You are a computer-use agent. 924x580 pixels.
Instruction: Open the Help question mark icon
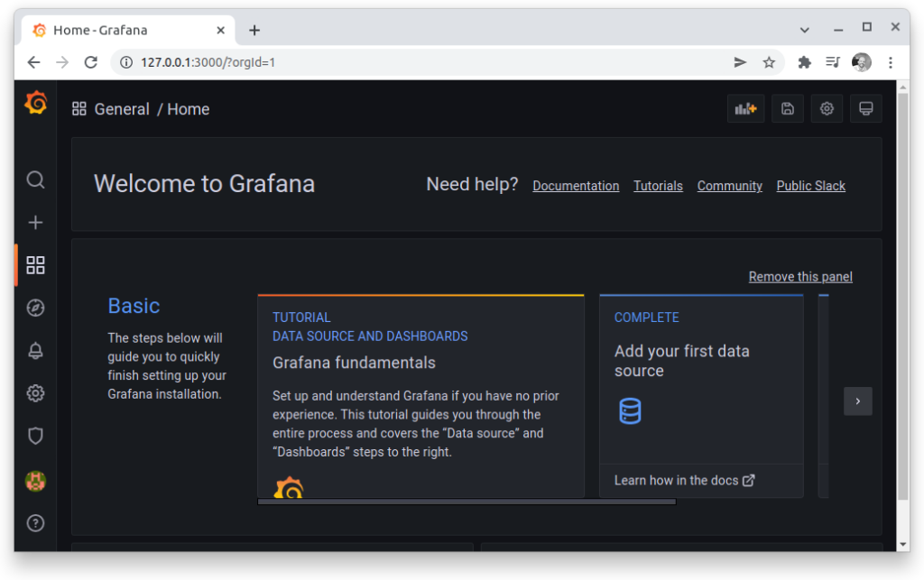click(35, 523)
